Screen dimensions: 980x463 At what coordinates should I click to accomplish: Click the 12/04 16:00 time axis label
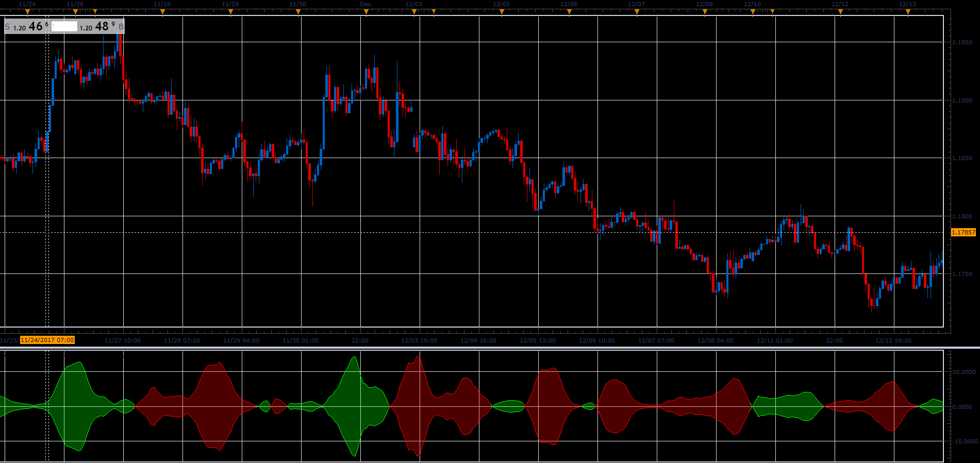[478, 340]
